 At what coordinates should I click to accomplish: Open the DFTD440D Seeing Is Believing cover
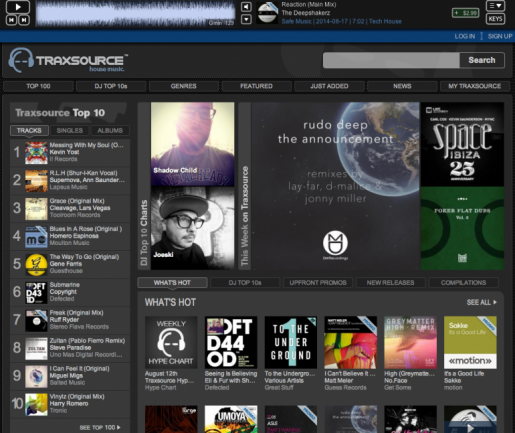[231, 342]
